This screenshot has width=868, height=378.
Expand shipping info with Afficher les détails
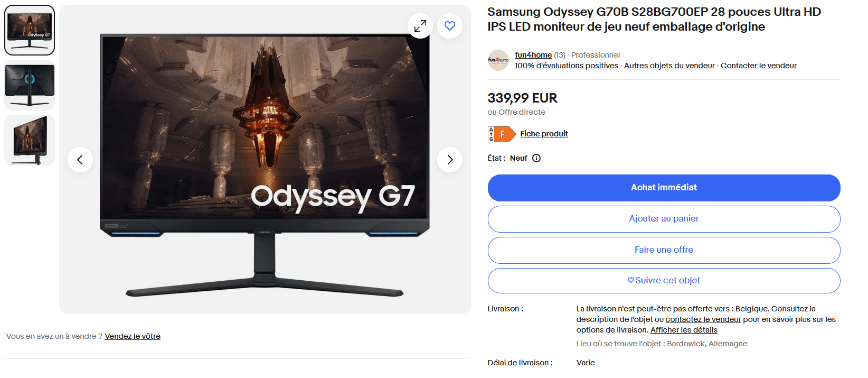tap(684, 330)
